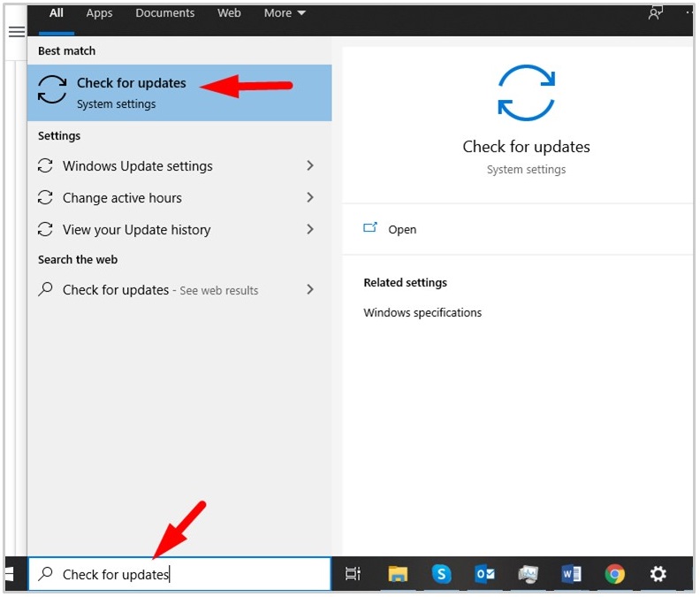Open the More filter dropdown
The width and height of the screenshot is (700, 597).
click(285, 13)
